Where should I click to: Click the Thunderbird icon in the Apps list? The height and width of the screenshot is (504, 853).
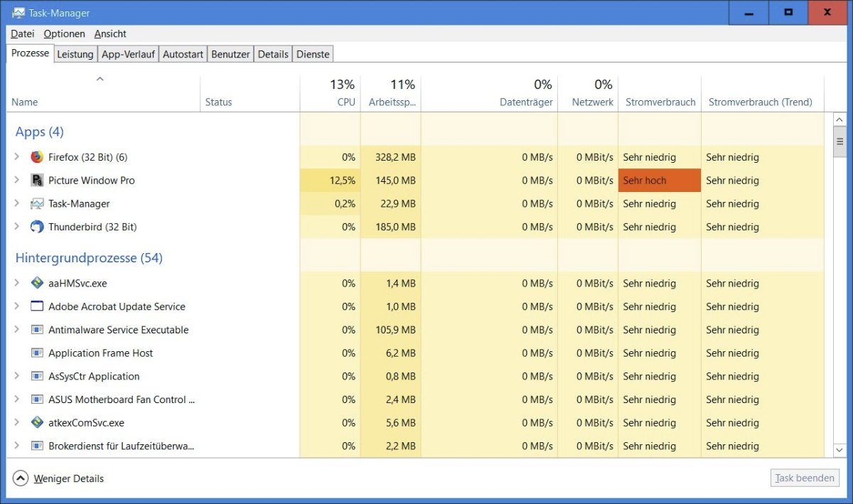click(x=37, y=227)
